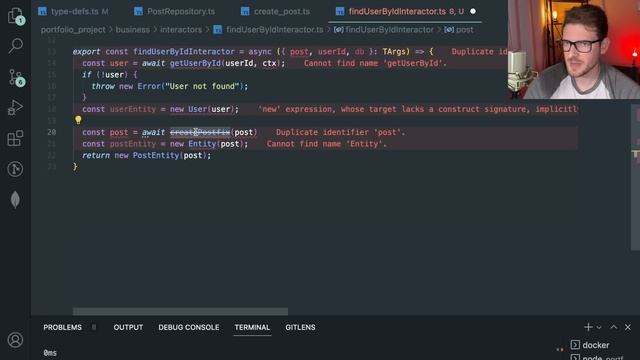Click "Cannot find name 'getUserById'." error
Image resolution: width=640 pixels, height=360 pixels.
[x=375, y=63]
